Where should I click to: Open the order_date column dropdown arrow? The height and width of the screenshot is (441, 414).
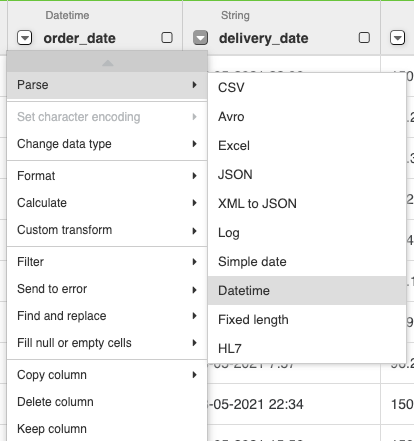coord(25,38)
